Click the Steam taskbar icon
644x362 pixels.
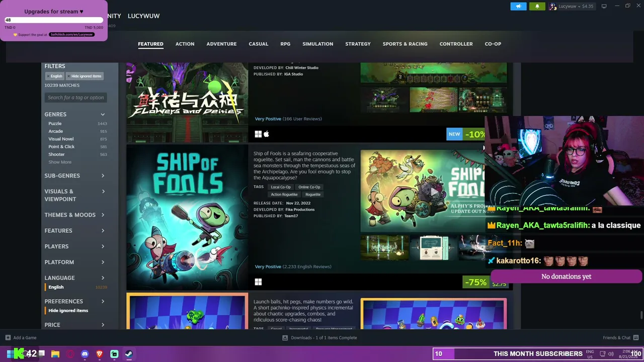click(x=129, y=354)
